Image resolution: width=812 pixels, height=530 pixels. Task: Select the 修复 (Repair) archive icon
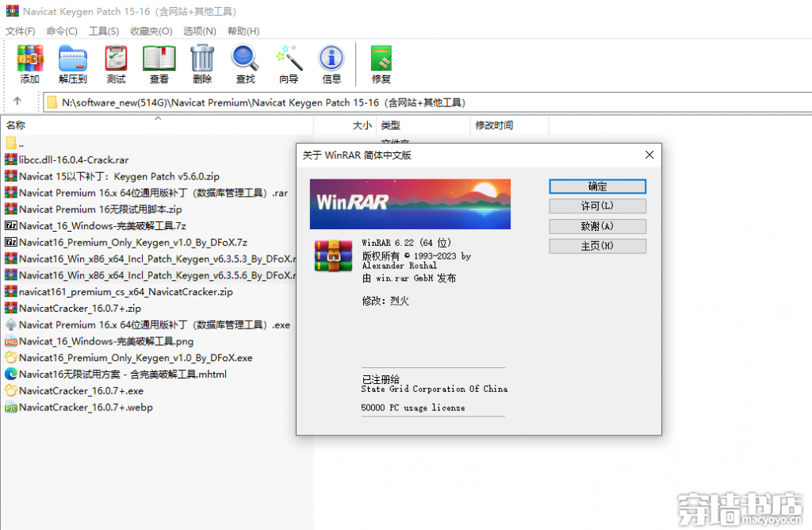click(x=381, y=63)
